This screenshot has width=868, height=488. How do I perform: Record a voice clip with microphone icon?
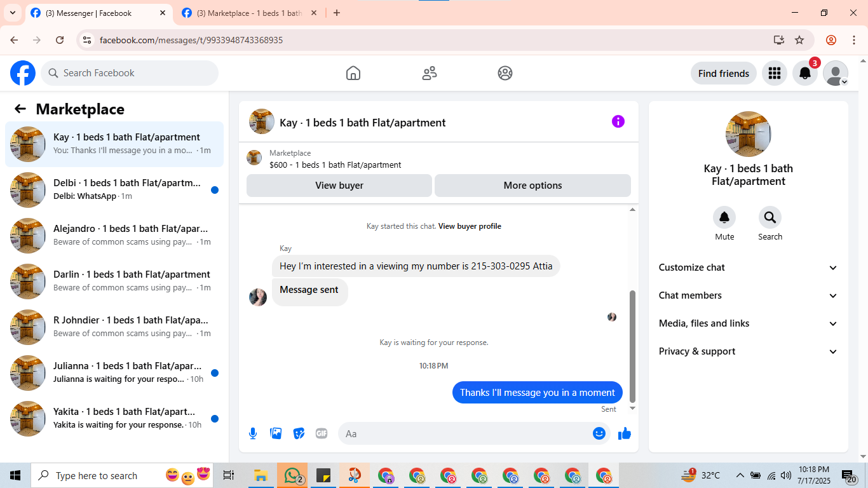click(253, 433)
